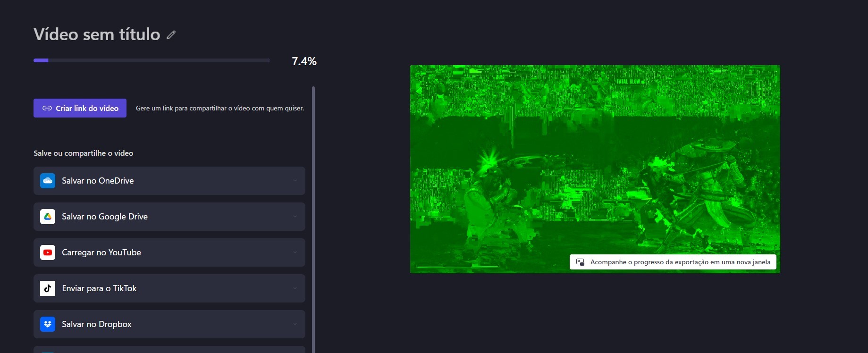This screenshot has height=353, width=868.
Task: Click the 7.4% progress value
Action: point(304,61)
